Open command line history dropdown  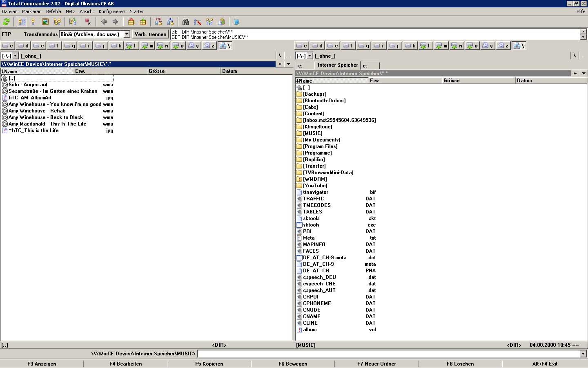tap(583, 354)
